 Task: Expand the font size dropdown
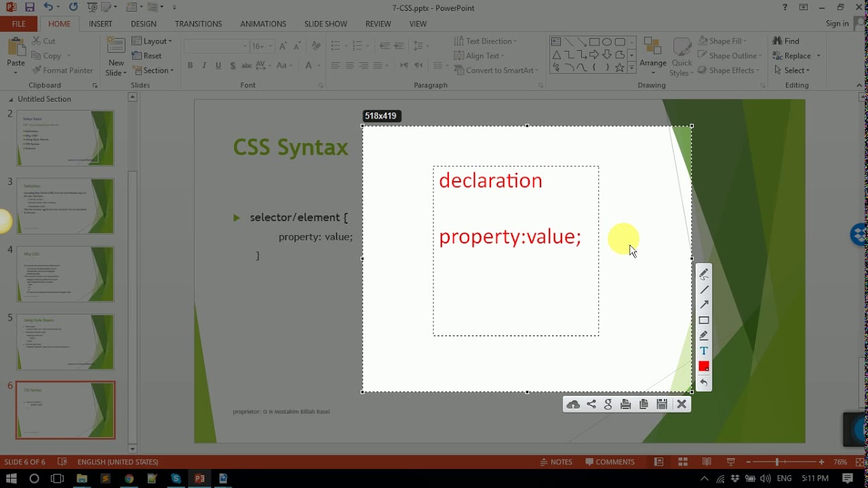click(270, 46)
